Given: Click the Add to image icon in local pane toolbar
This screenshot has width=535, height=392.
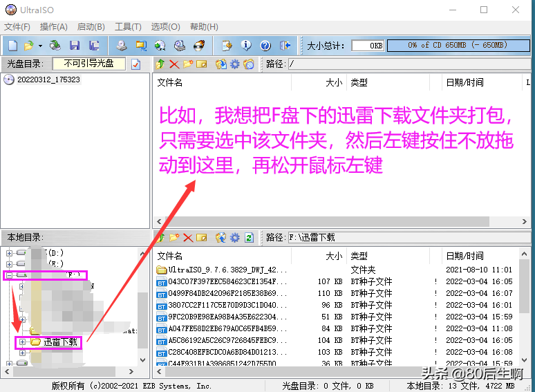Looking at the screenshot, I should pyautogui.click(x=220, y=237).
